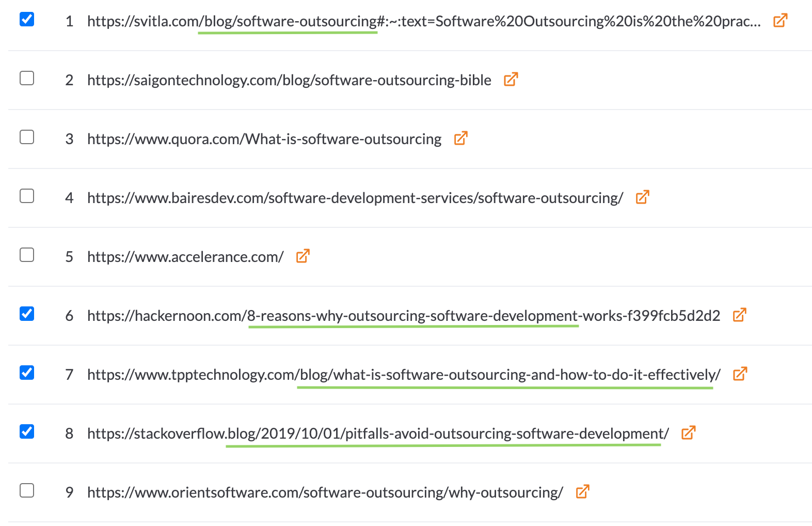The image size is (812, 526).
Task: Tick the checkbox for bairesdev.com row
Action: coord(27,196)
